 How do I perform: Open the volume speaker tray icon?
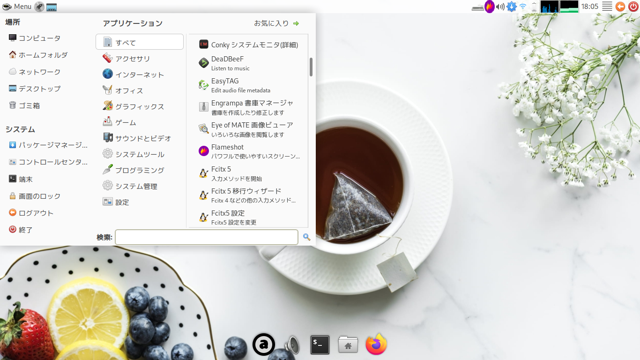click(500, 7)
